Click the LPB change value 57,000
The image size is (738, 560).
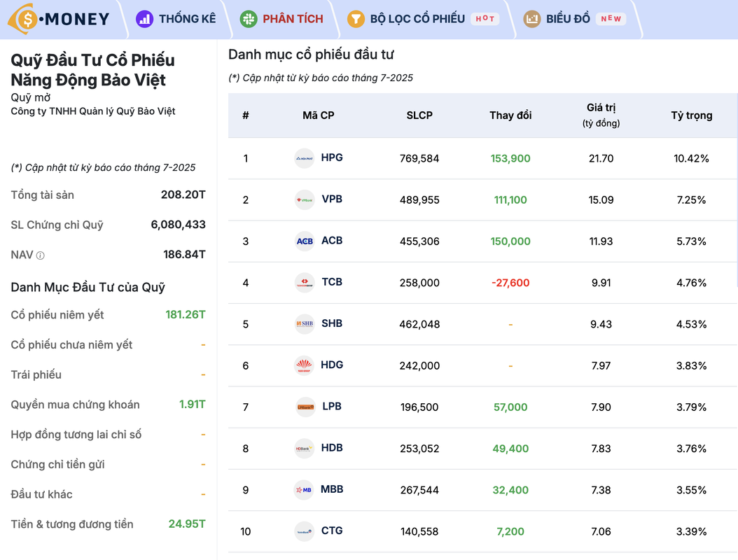pyautogui.click(x=510, y=407)
